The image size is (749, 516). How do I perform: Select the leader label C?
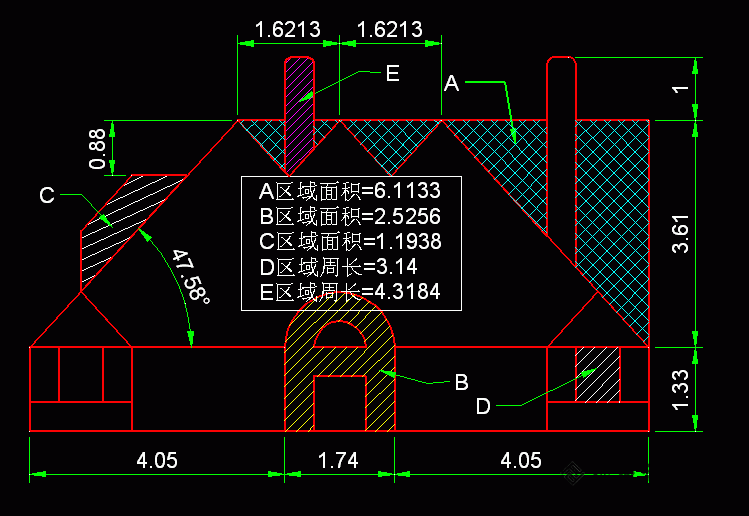pyautogui.click(x=47, y=195)
